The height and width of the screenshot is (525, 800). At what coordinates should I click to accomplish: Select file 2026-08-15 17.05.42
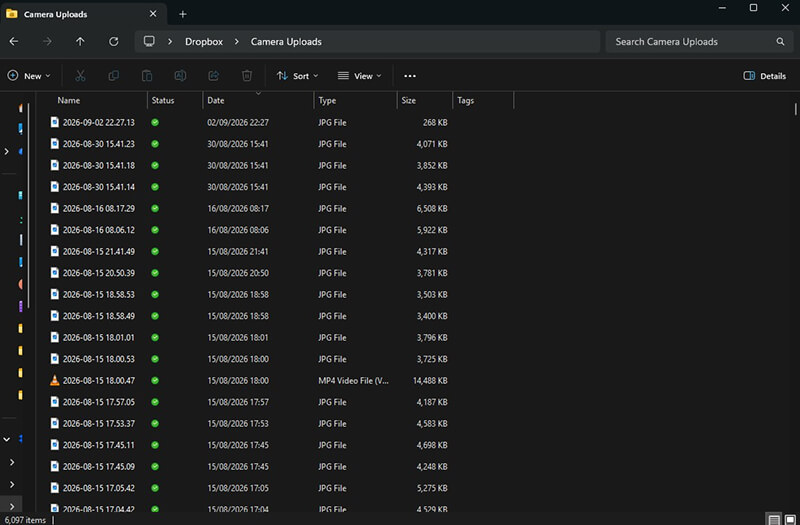click(98, 488)
